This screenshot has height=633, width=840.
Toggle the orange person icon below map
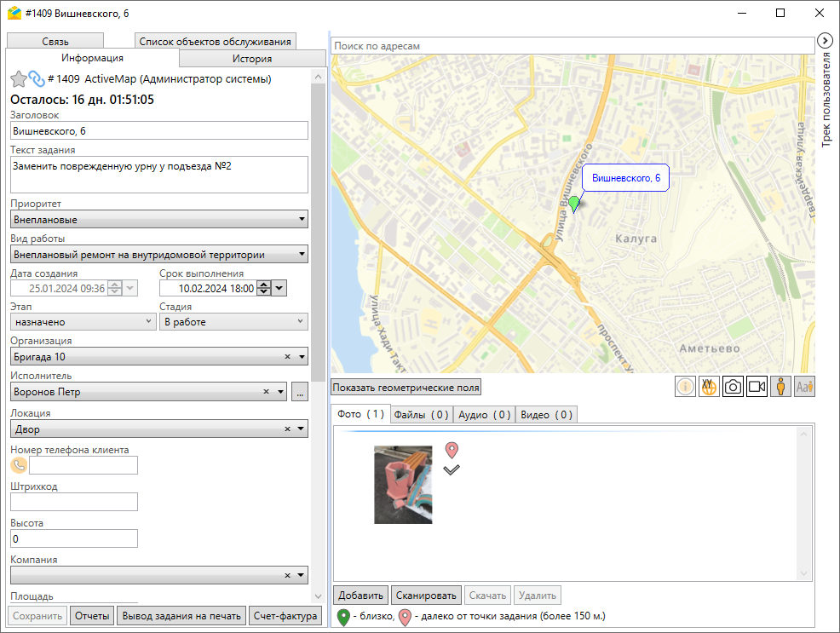pos(780,387)
